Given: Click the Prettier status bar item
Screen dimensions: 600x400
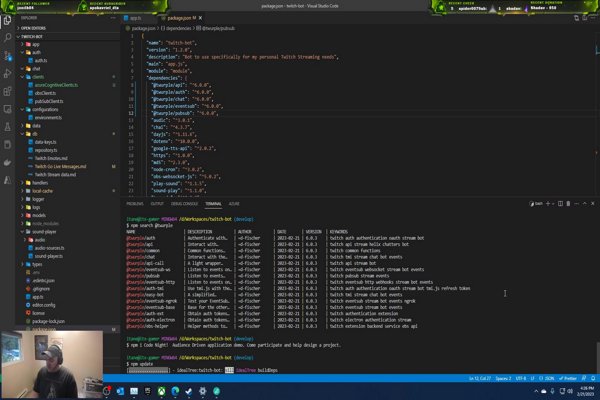Looking at the screenshot, I should click(x=568, y=378).
